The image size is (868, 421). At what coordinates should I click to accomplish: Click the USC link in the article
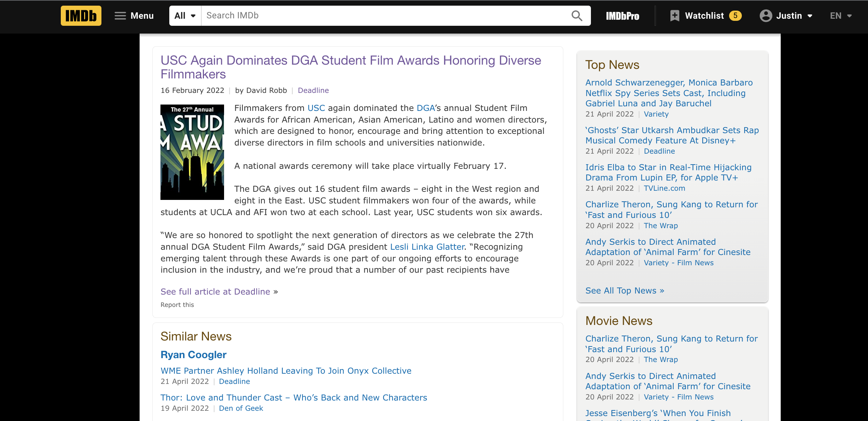click(x=316, y=108)
